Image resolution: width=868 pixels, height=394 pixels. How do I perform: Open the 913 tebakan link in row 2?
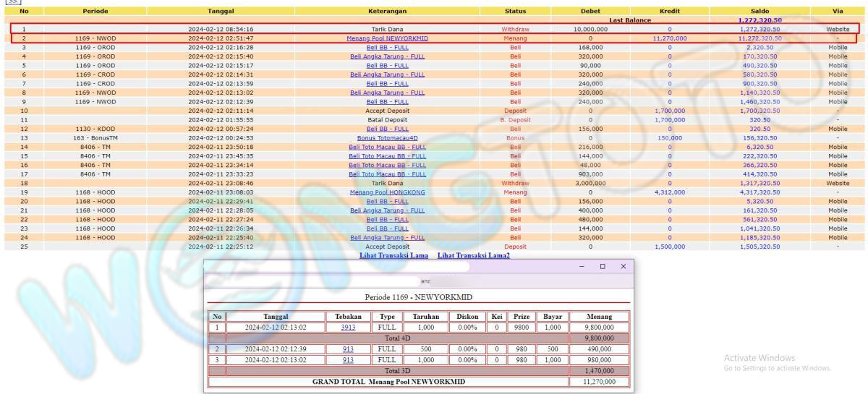pos(348,349)
